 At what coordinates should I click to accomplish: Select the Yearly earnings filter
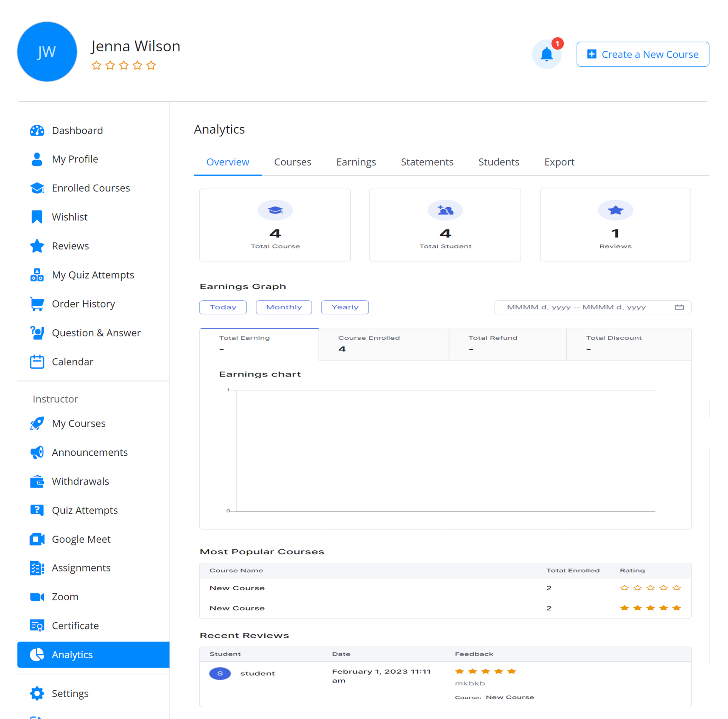pyautogui.click(x=345, y=307)
